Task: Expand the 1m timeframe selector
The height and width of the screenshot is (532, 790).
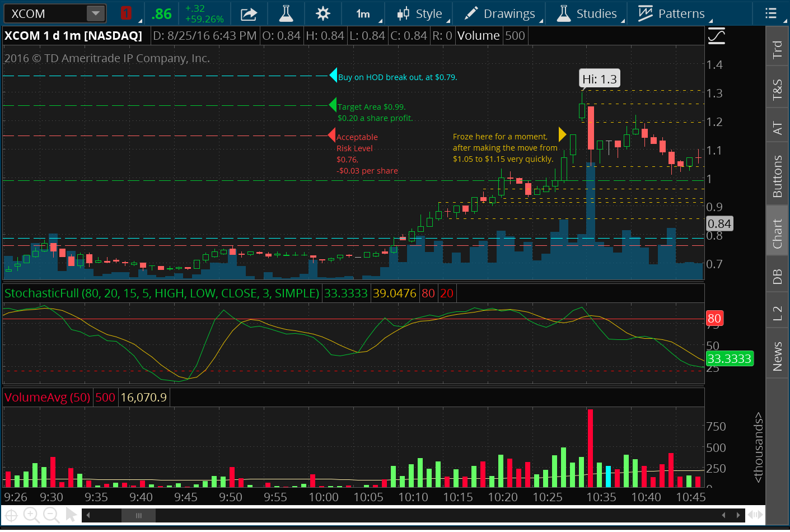Action: [x=364, y=14]
